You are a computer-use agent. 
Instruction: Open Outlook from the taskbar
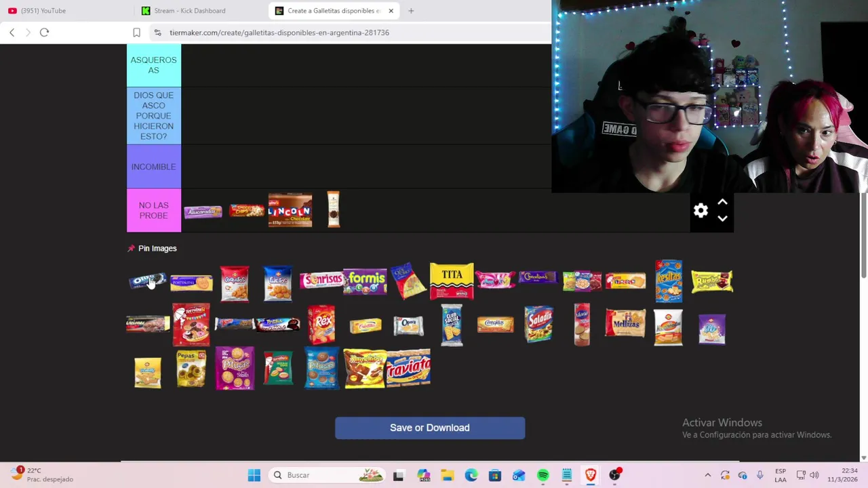coord(519,475)
